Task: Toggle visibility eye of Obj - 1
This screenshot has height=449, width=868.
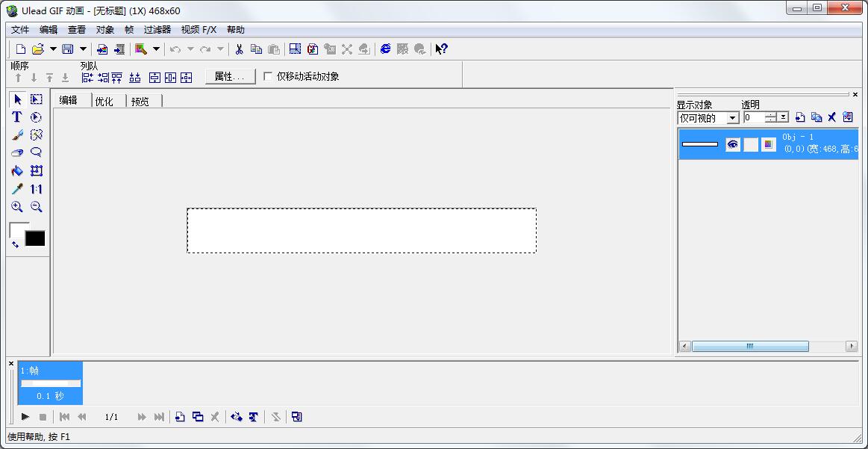Action: point(733,145)
